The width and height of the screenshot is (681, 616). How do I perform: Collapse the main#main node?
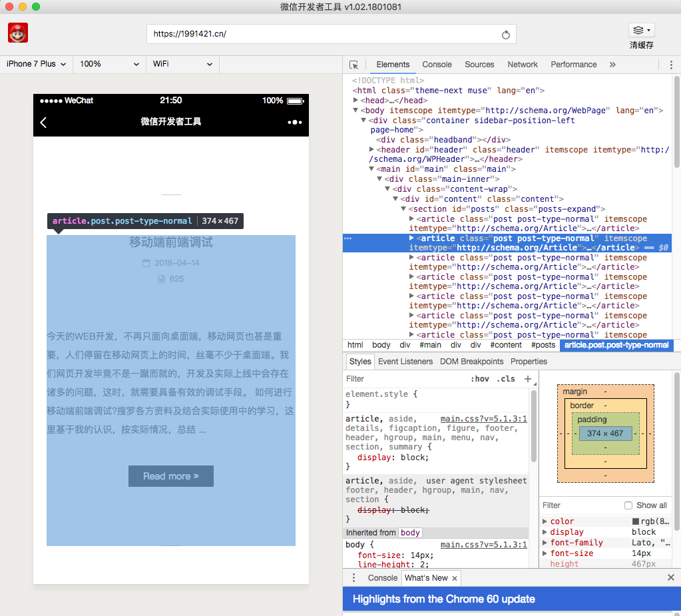[x=371, y=169]
